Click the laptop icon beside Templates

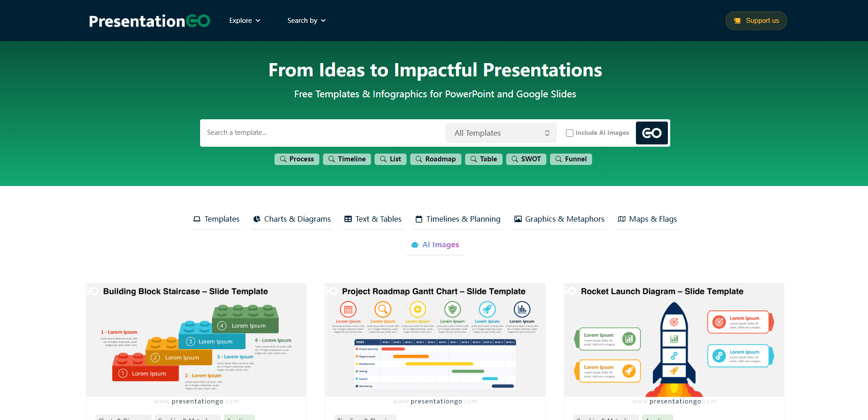pos(197,219)
